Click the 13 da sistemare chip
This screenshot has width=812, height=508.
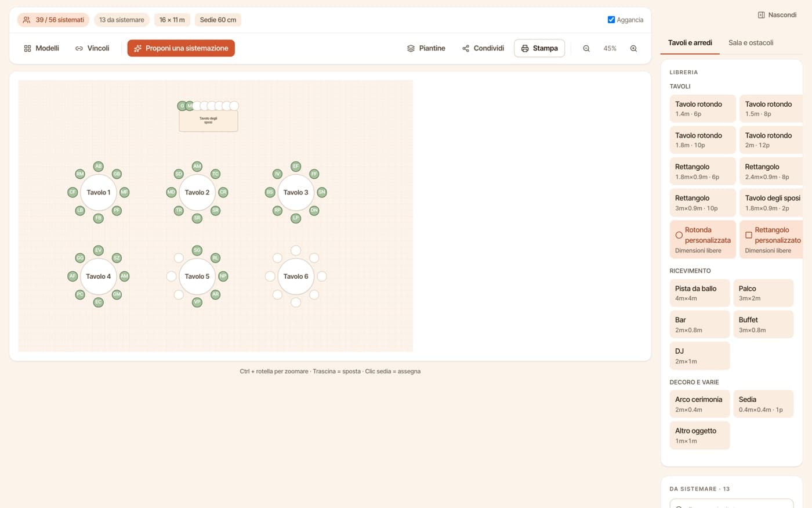[x=122, y=20]
